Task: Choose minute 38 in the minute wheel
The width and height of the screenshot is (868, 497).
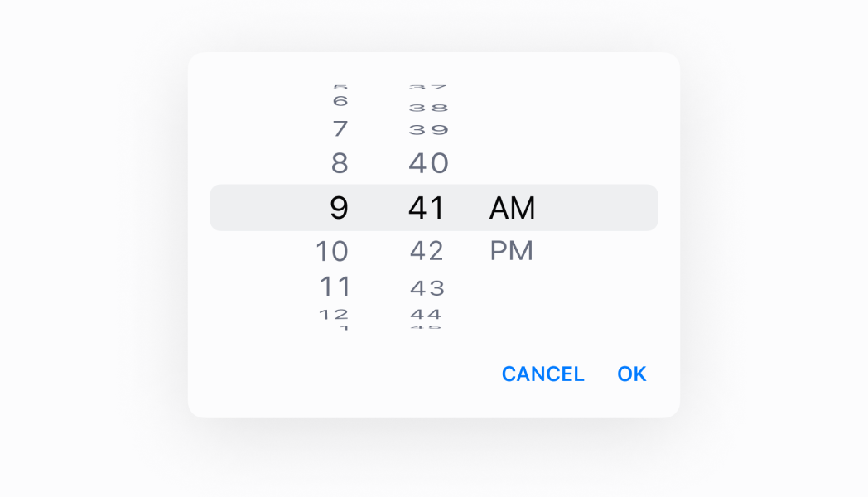Action: [x=428, y=108]
